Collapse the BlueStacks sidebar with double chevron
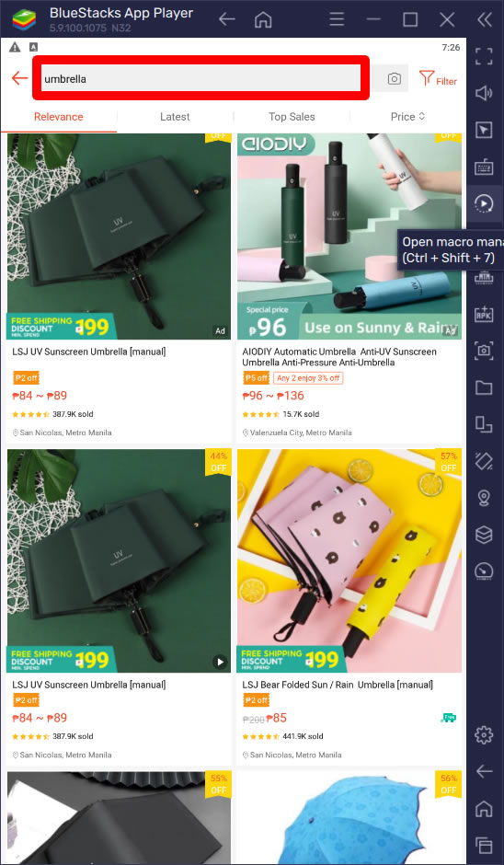The image size is (504, 865). click(x=484, y=20)
